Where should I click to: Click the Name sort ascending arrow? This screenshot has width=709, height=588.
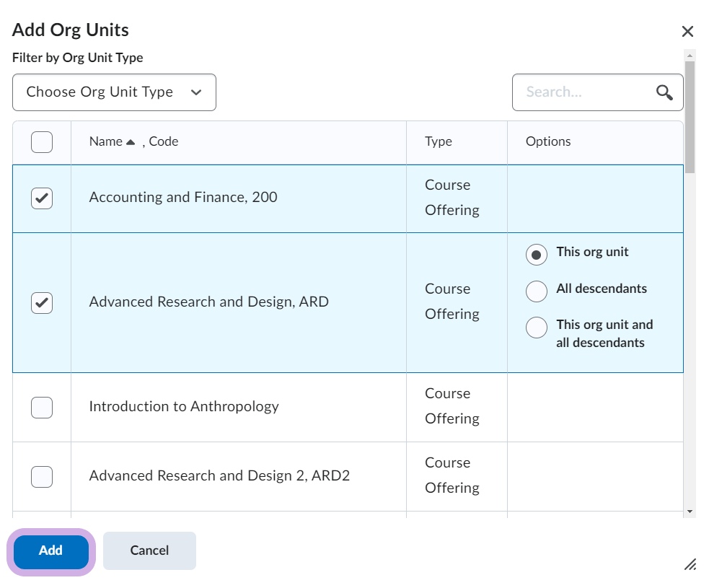(x=131, y=142)
